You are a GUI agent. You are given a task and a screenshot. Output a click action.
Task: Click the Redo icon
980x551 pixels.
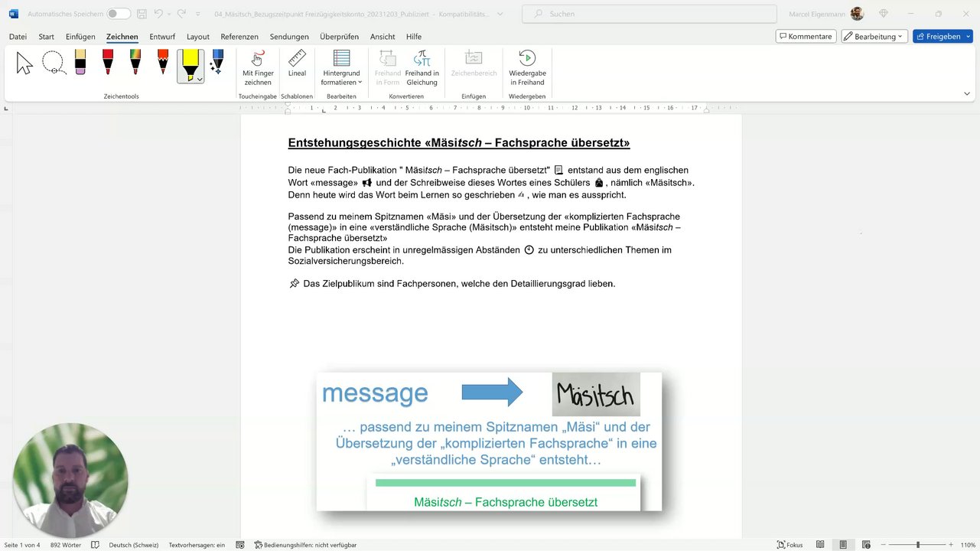pyautogui.click(x=181, y=14)
